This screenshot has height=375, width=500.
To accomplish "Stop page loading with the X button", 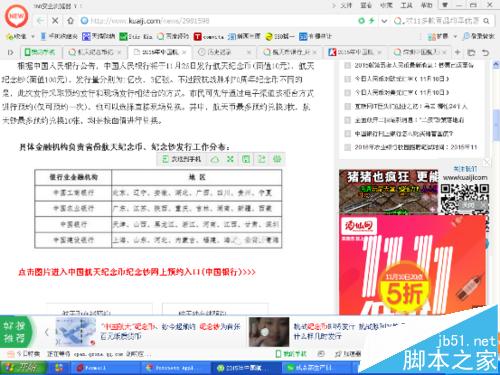I will click(x=55, y=21).
